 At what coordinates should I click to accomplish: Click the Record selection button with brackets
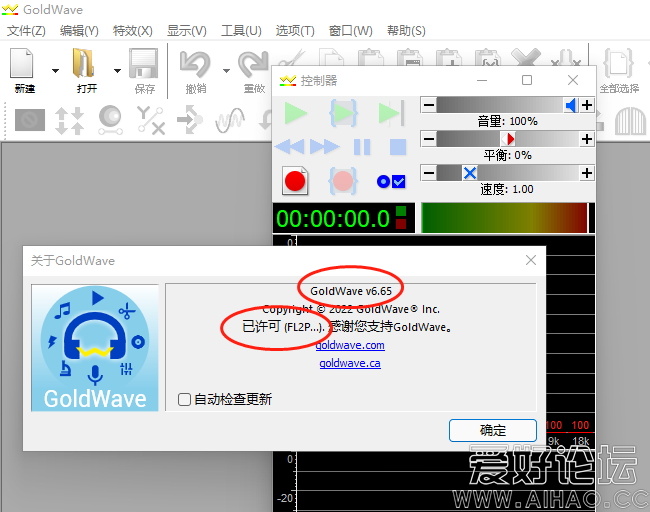click(x=343, y=181)
